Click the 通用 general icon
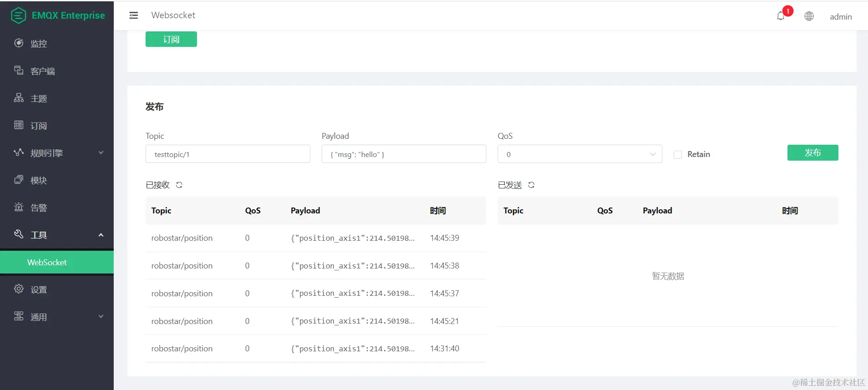The width and height of the screenshot is (868, 390). point(19,316)
